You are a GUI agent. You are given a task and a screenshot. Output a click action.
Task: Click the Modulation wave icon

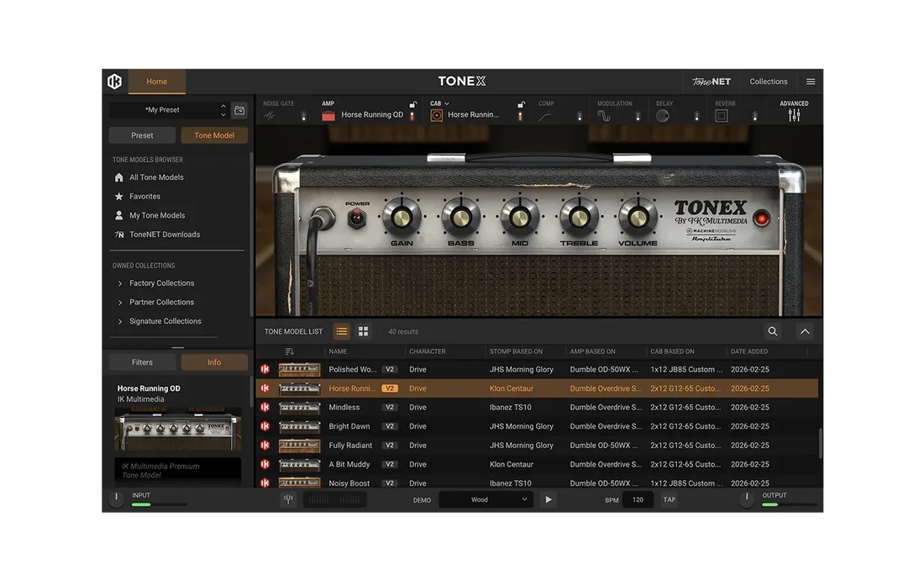tap(604, 115)
